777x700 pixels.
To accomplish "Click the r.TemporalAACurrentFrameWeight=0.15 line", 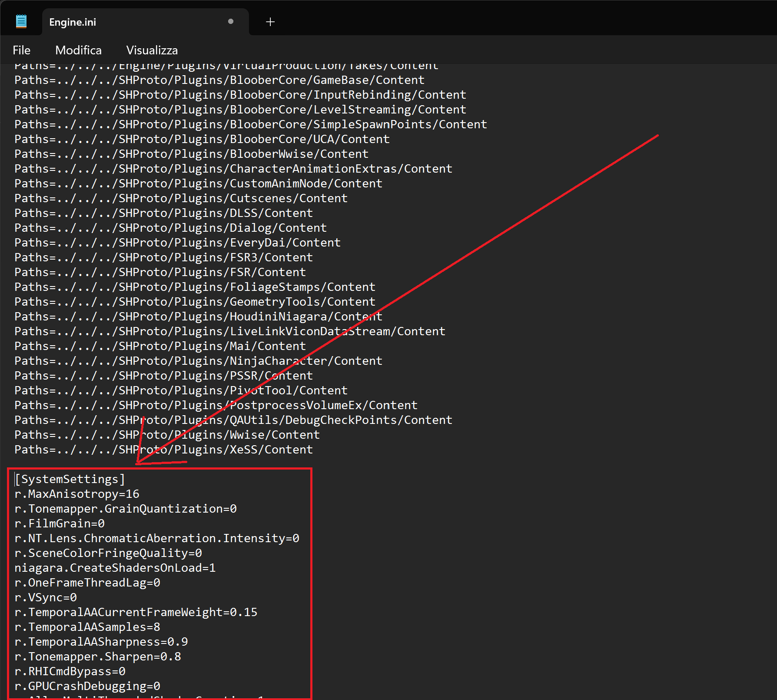I will pyautogui.click(x=136, y=612).
